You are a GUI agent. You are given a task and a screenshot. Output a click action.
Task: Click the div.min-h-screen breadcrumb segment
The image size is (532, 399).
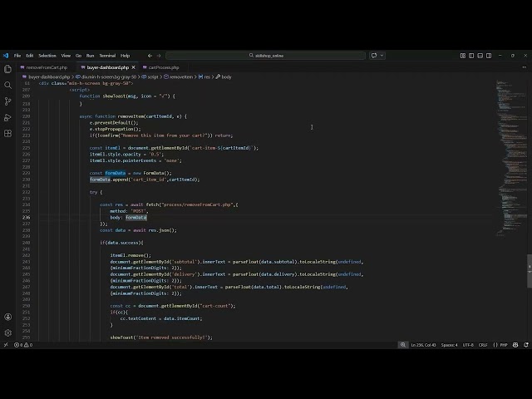point(109,77)
